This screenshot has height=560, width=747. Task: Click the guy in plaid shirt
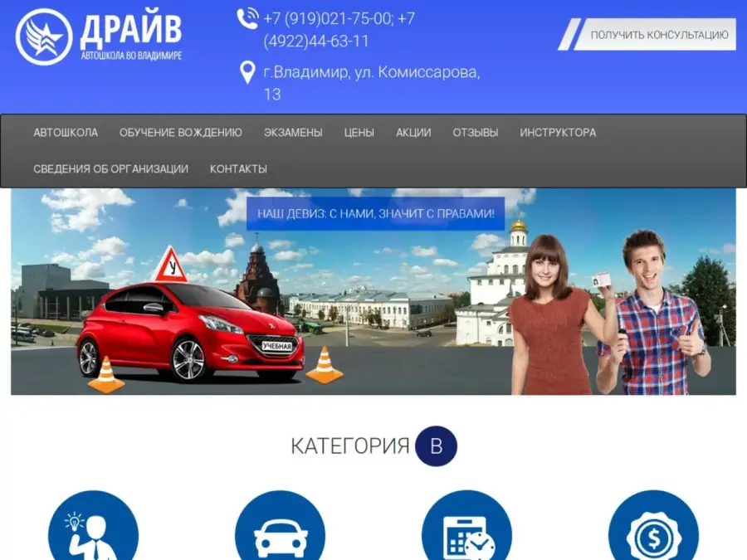coord(654,313)
